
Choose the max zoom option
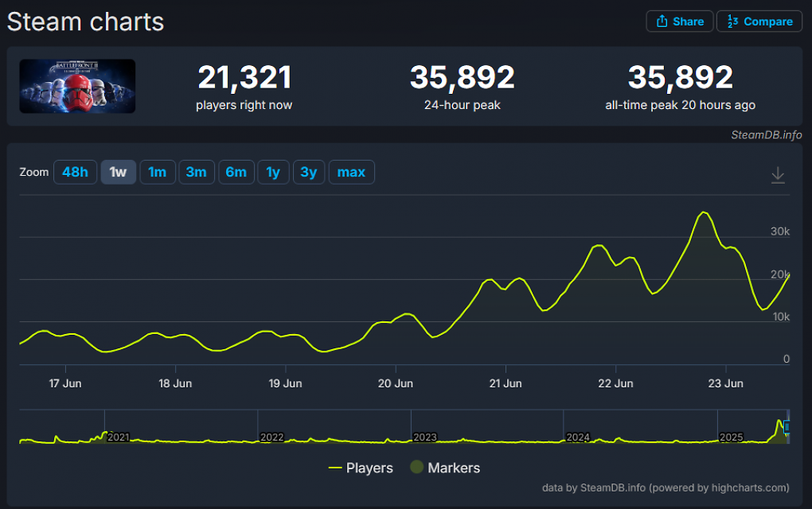pos(351,173)
